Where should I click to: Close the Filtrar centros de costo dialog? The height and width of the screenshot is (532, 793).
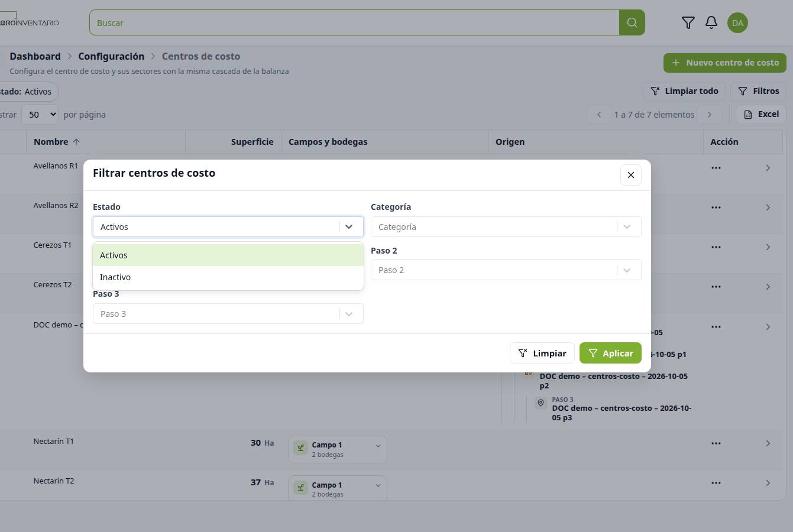pos(631,175)
